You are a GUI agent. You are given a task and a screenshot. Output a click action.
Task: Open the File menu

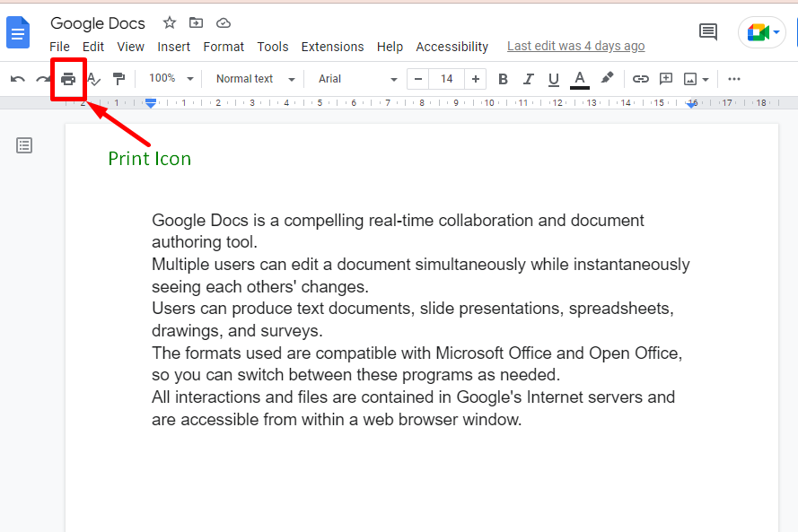point(59,47)
